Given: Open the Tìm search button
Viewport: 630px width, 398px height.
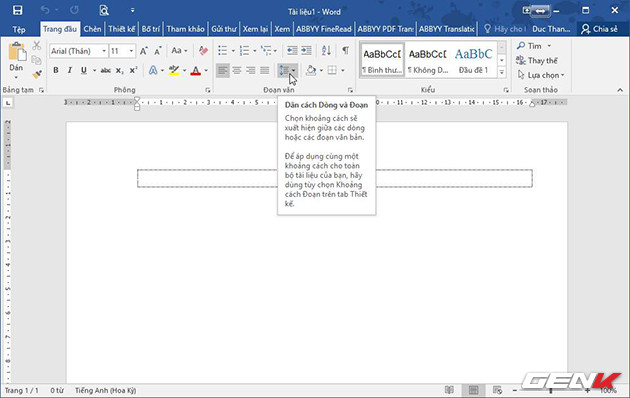Looking at the screenshot, I should tap(534, 46).
